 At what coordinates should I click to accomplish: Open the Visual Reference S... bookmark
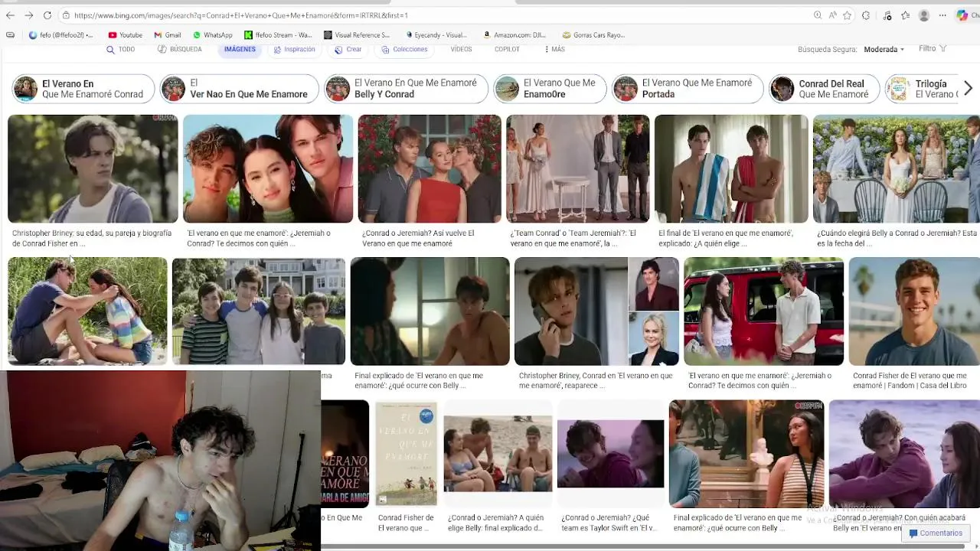[x=357, y=35]
